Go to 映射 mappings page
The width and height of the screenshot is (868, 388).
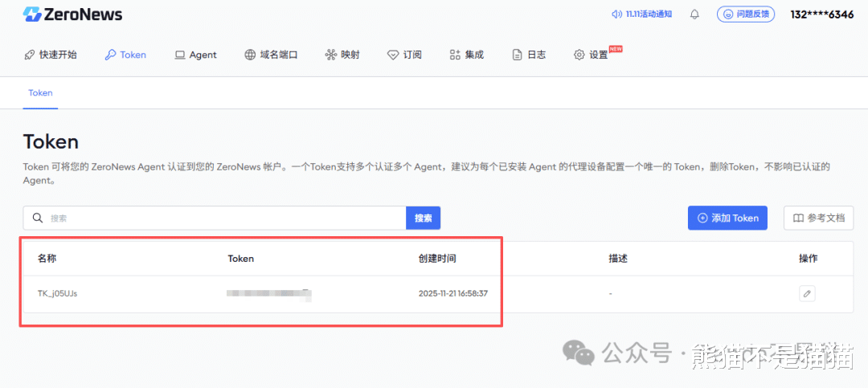tap(342, 55)
